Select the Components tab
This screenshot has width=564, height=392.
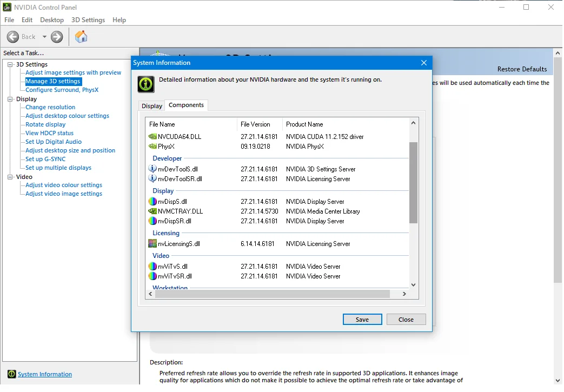tap(187, 105)
